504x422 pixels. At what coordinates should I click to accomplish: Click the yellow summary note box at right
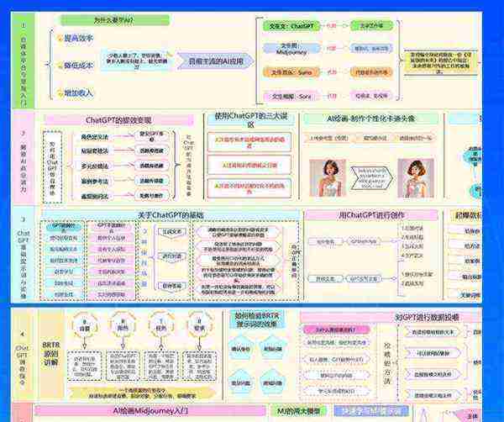pos(439,63)
